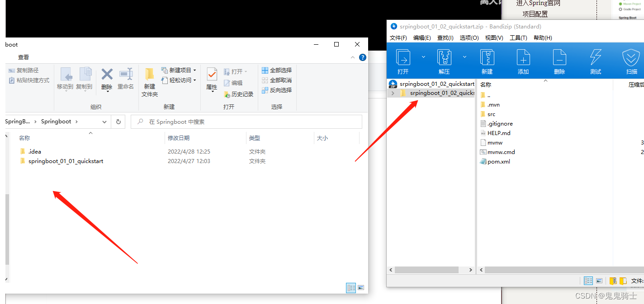Click the Bandizip tree pane scroll right arrow
This screenshot has width=644, height=304.
[x=471, y=270]
